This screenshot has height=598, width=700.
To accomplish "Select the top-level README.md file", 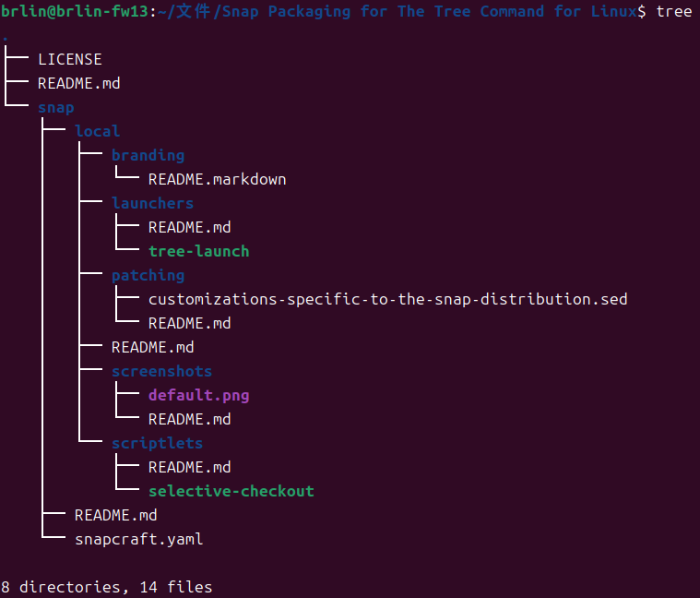I will click(78, 83).
